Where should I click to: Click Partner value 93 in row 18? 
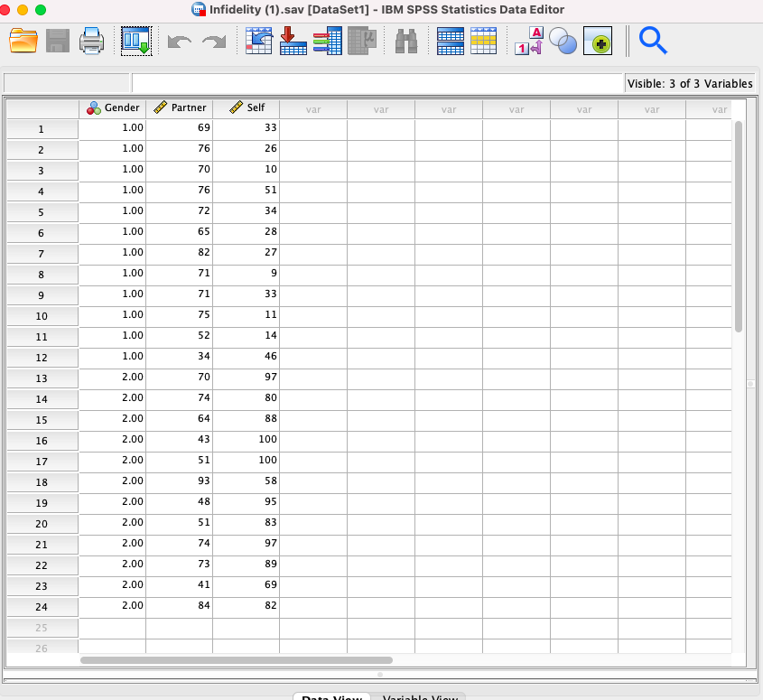[180, 481]
